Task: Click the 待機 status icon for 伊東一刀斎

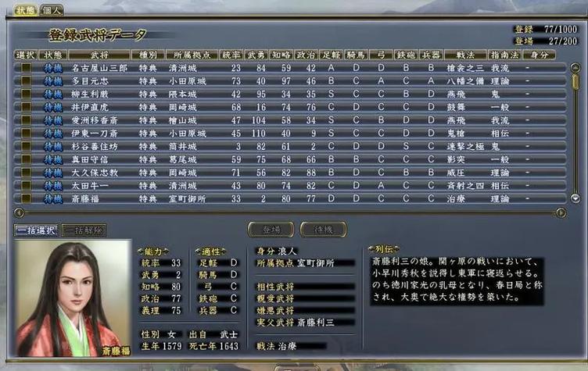Action: point(53,134)
